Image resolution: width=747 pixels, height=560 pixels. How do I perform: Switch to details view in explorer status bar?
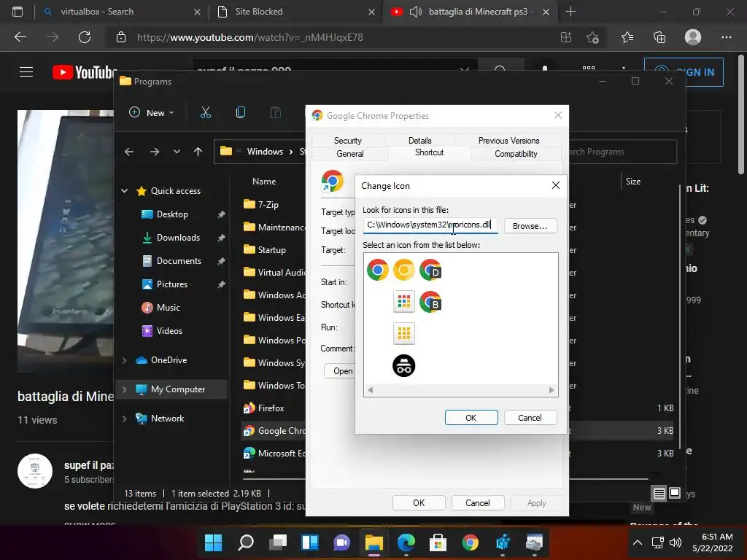click(659, 494)
